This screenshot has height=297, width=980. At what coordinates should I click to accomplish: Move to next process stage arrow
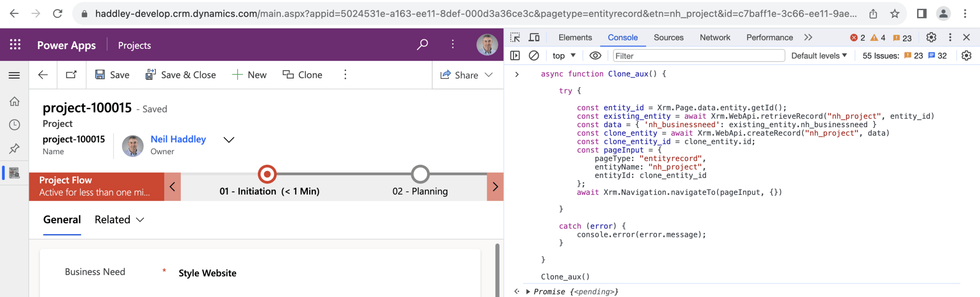[x=495, y=186]
